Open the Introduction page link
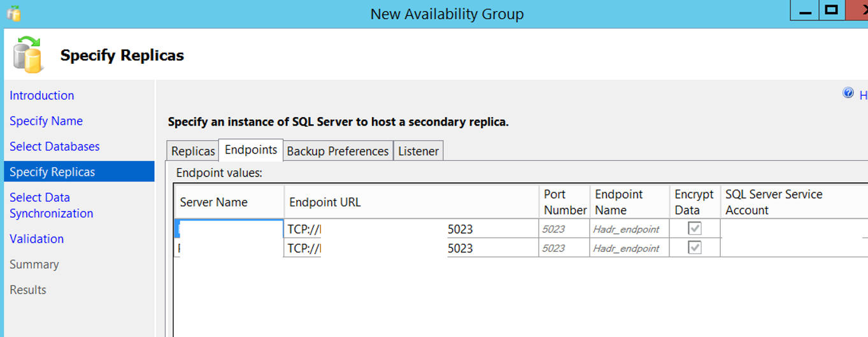The width and height of the screenshot is (868, 337). tap(42, 96)
